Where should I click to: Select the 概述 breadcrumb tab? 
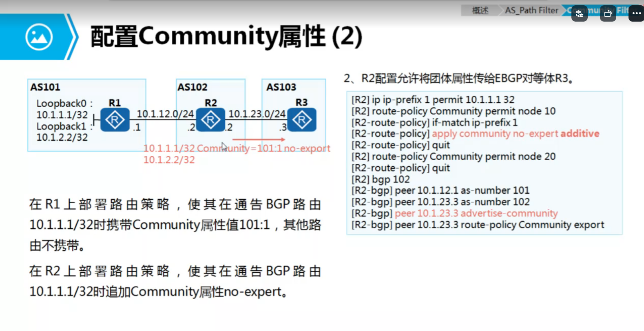[480, 11]
